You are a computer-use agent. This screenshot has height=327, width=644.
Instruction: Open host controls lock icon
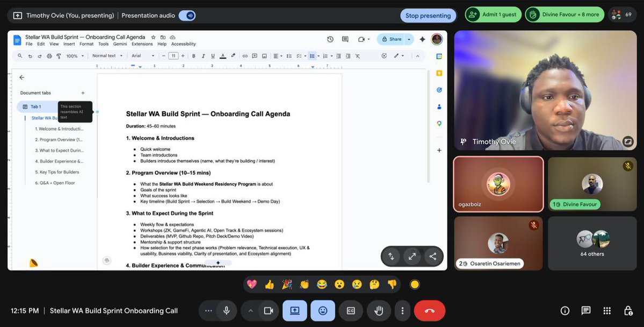point(628,310)
